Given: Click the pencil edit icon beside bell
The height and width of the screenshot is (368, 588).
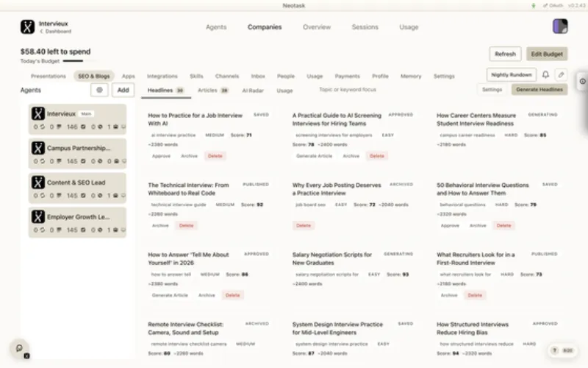Looking at the screenshot, I should tap(561, 75).
